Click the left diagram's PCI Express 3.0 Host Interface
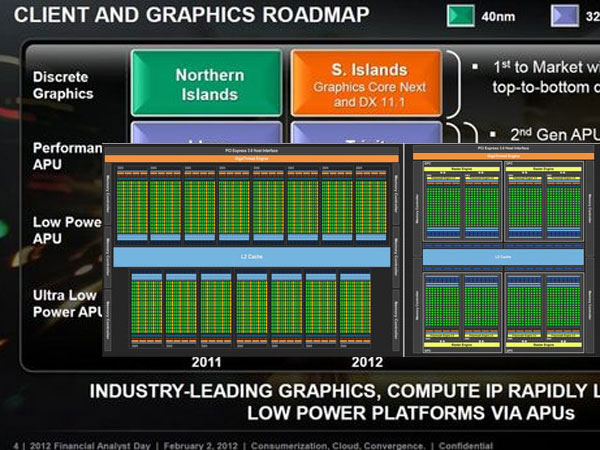The width and height of the screenshot is (600, 450). pyautogui.click(x=251, y=150)
